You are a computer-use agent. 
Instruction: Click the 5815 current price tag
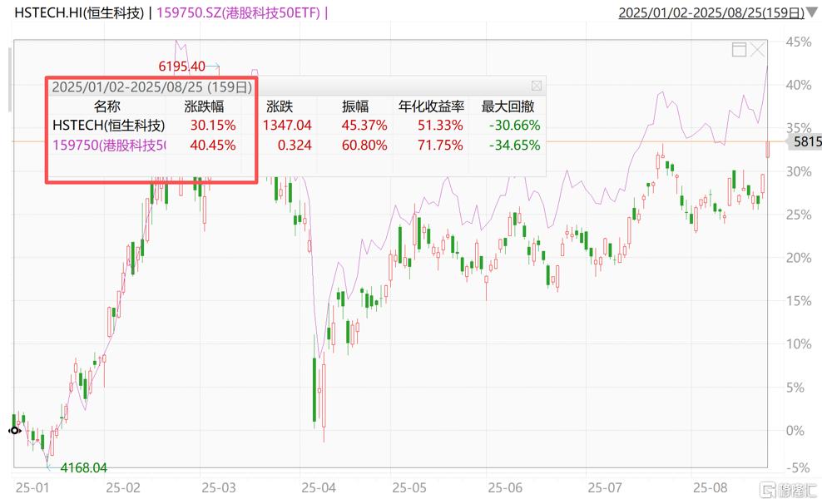807,141
